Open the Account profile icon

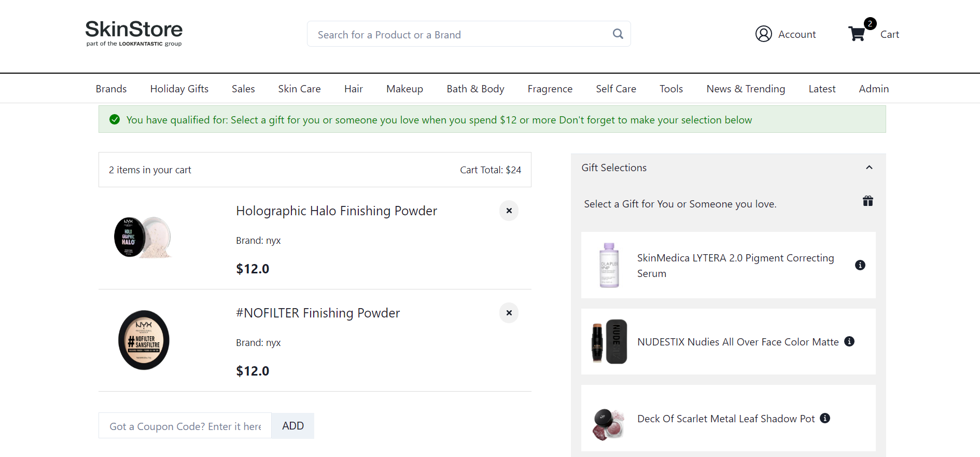(x=763, y=34)
